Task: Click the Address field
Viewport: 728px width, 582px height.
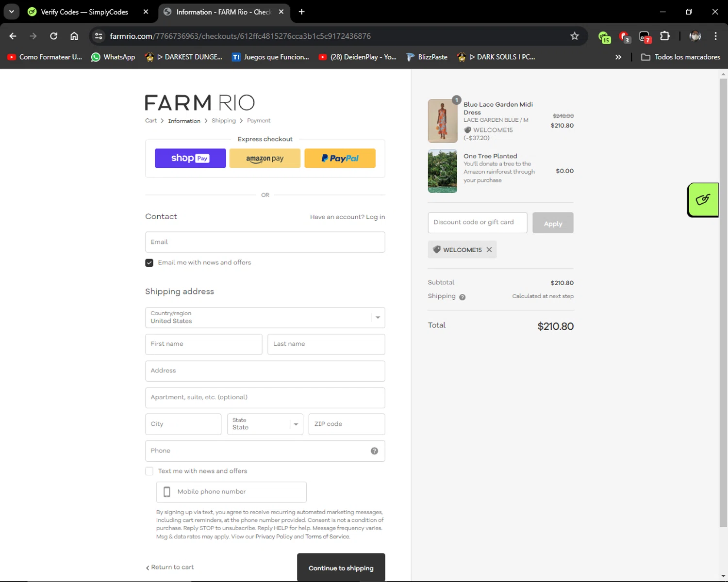Action: [265, 371]
